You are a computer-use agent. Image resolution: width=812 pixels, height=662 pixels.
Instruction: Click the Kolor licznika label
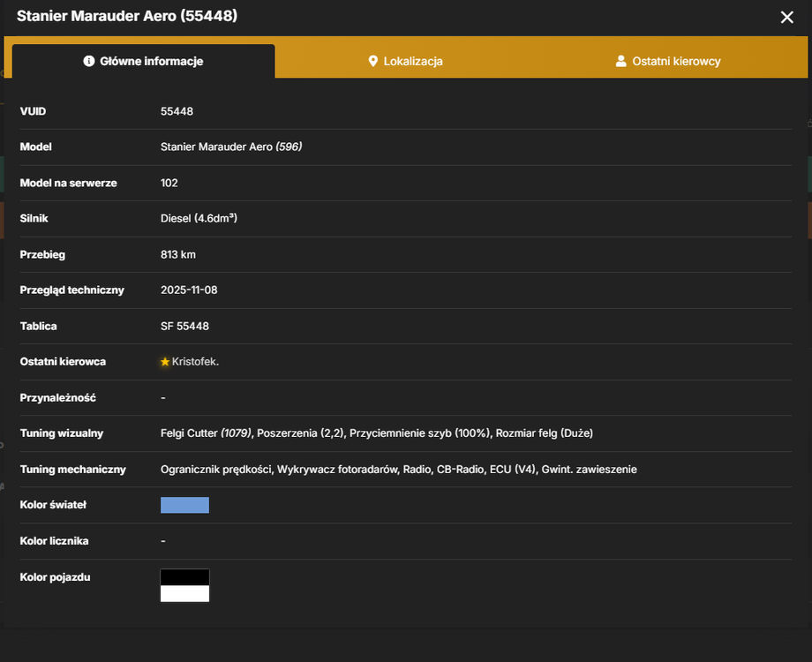pyautogui.click(x=55, y=541)
